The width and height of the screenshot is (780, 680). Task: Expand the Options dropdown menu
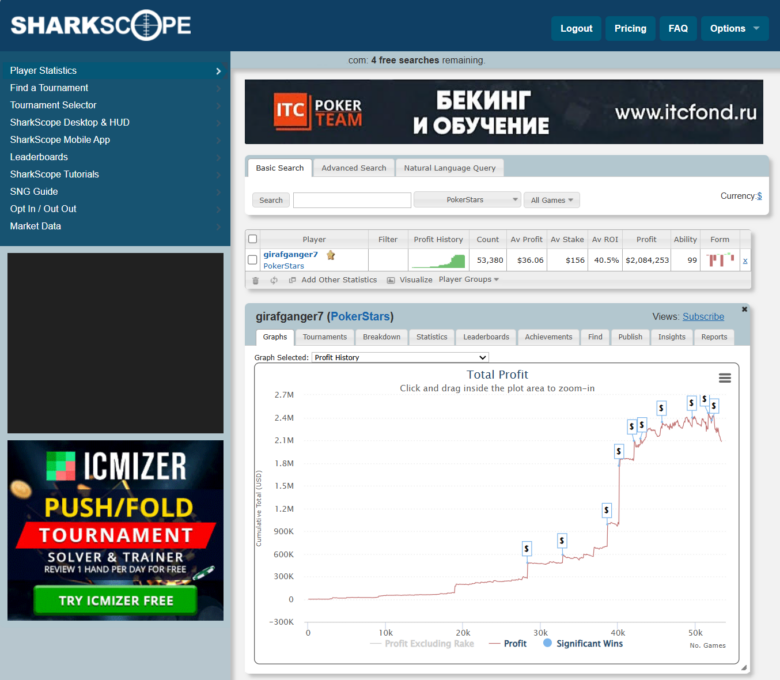click(734, 28)
